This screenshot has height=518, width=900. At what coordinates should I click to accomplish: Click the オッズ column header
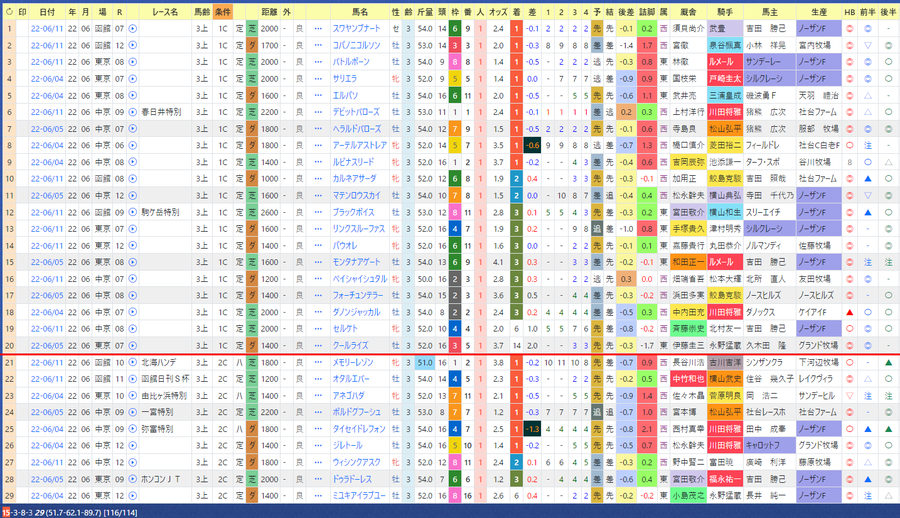click(x=498, y=11)
